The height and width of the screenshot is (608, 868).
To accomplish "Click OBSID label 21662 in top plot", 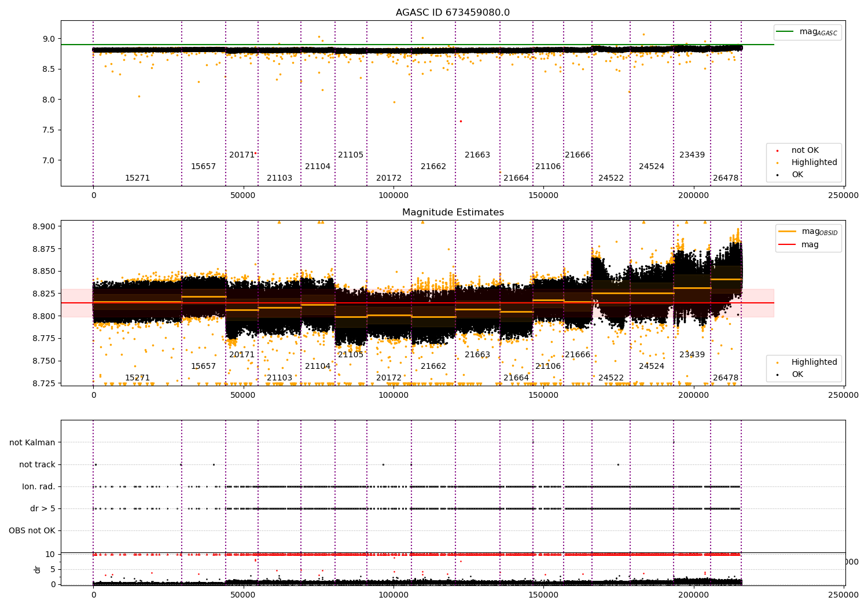I will coord(433,166).
